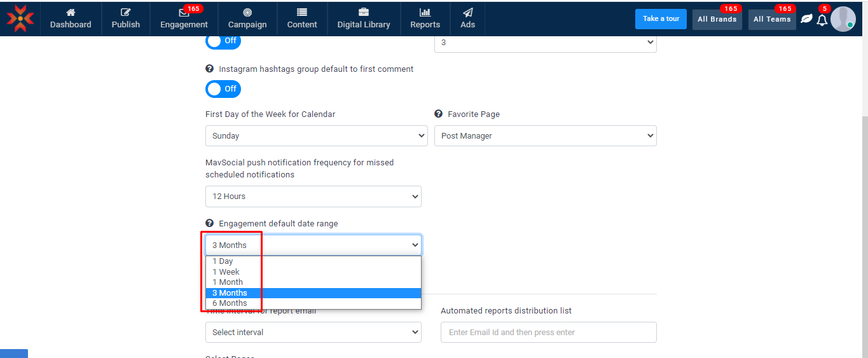The width and height of the screenshot is (868, 358).
Task: Click the Take a tour button
Action: (x=661, y=19)
